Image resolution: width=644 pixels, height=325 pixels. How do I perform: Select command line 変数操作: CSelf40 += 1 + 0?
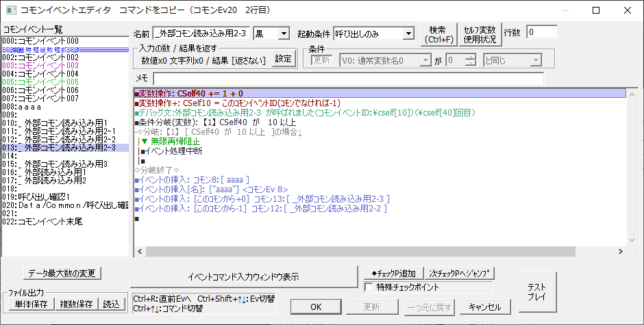380,94
